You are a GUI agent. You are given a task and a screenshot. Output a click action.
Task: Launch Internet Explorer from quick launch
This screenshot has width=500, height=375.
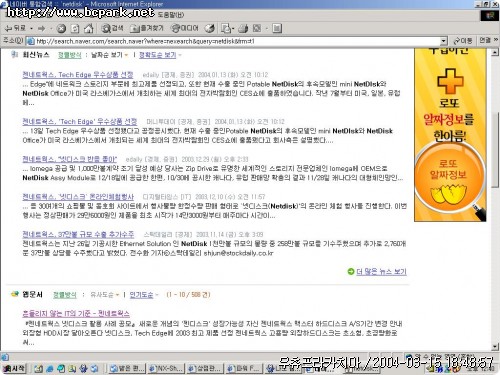coord(50,369)
